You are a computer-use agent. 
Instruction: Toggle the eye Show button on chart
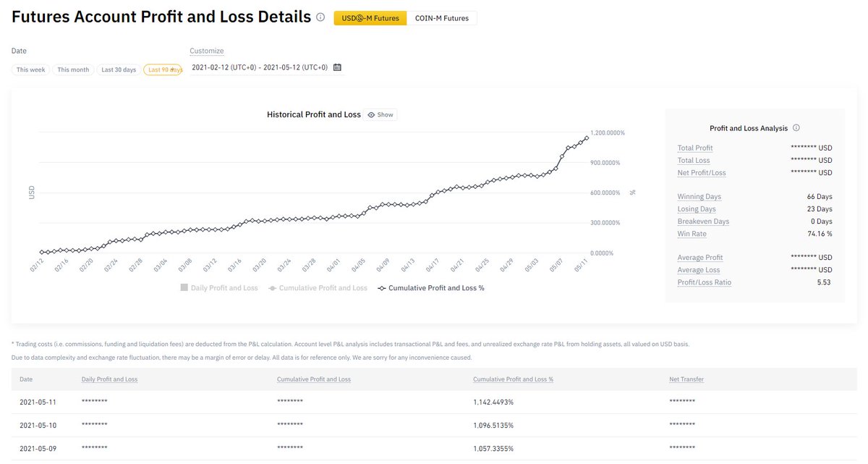(x=381, y=114)
